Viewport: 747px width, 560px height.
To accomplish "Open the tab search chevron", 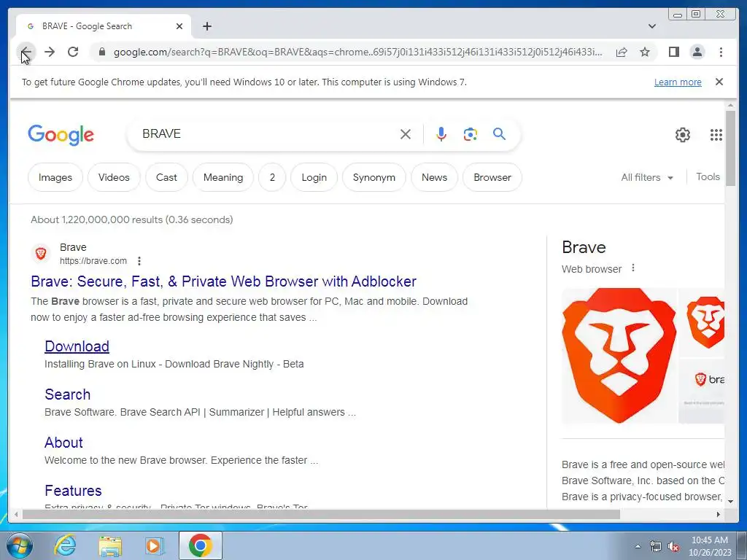I will pyautogui.click(x=652, y=26).
